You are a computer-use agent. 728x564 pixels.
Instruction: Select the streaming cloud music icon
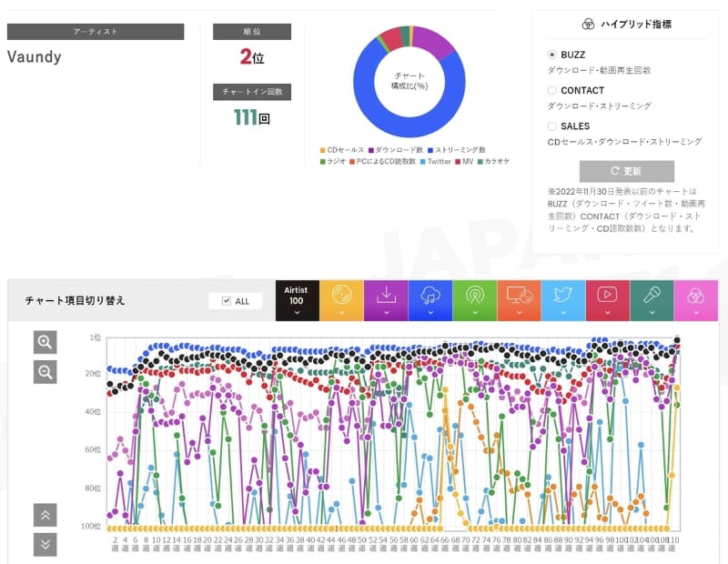[x=430, y=296]
